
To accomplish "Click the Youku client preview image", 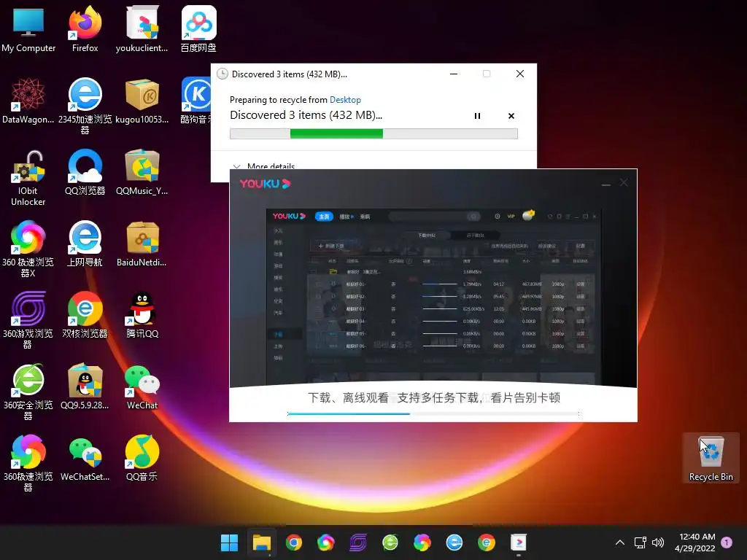I will coord(433,296).
